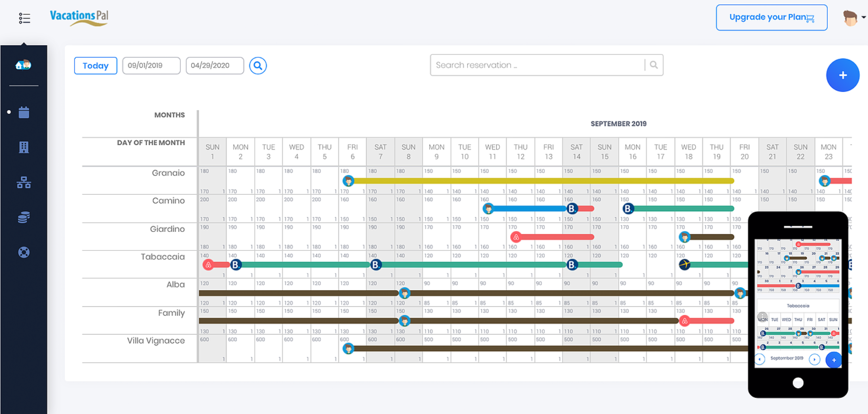
Task: Select the building properties sidebar icon
Action: click(x=24, y=147)
